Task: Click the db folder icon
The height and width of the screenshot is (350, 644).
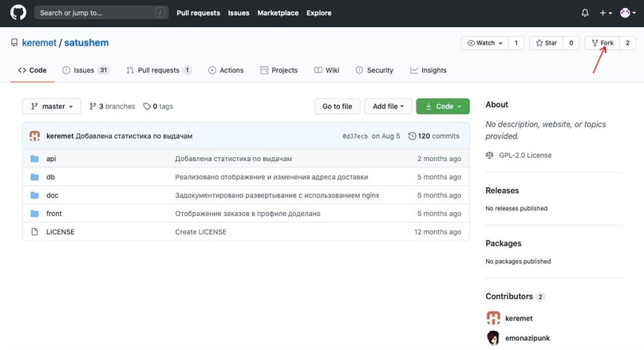Action: tap(34, 177)
